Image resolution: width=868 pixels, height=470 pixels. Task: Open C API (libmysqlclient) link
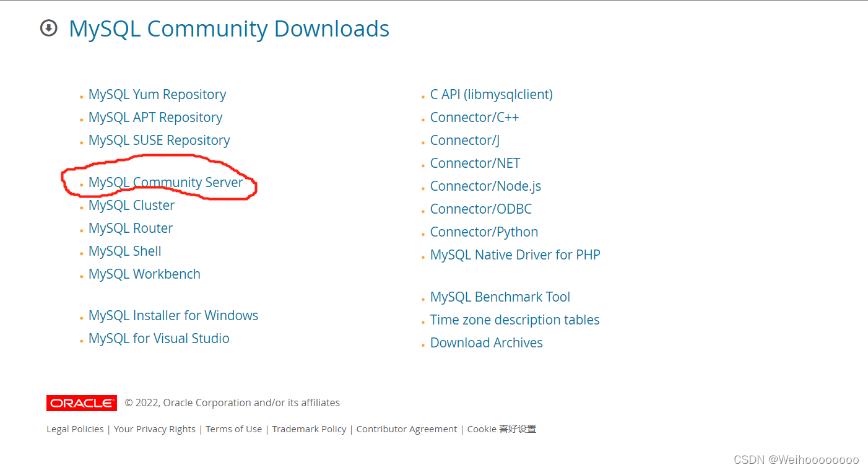click(492, 95)
